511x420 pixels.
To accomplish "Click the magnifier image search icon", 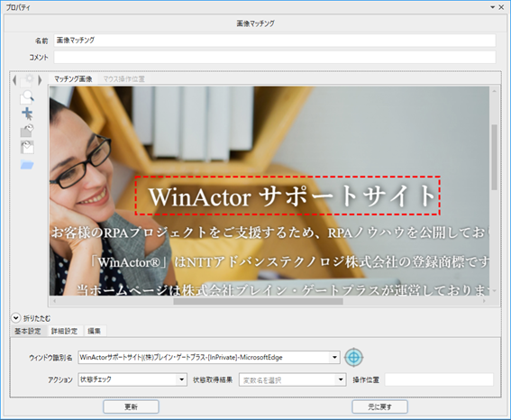I will click(x=27, y=97).
